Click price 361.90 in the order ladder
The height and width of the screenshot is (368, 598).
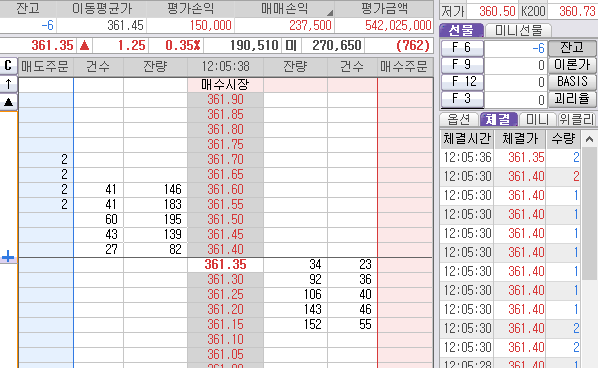[x=225, y=100]
